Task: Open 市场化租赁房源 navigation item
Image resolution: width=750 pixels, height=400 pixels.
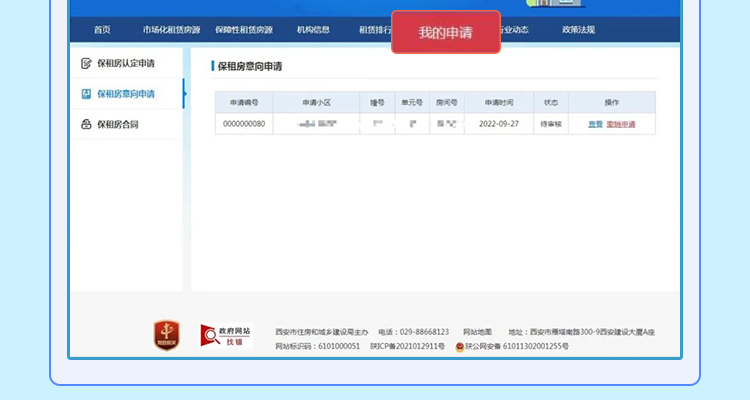Action: [171, 30]
